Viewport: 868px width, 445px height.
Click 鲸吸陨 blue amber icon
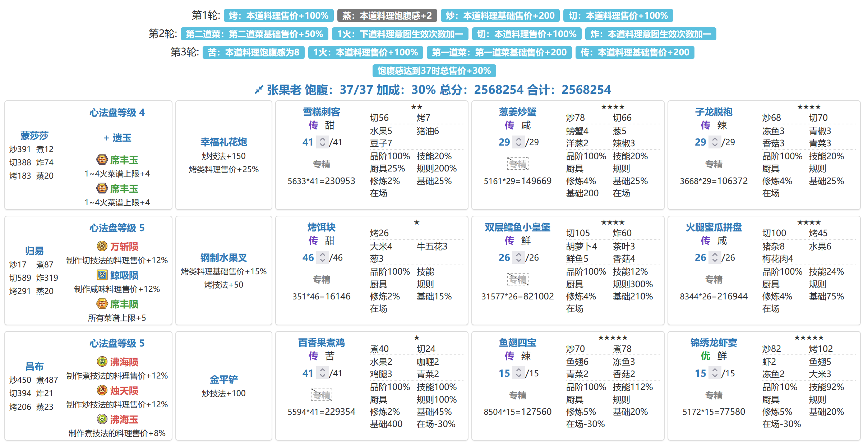pyautogui.click(x=102, y=275)
